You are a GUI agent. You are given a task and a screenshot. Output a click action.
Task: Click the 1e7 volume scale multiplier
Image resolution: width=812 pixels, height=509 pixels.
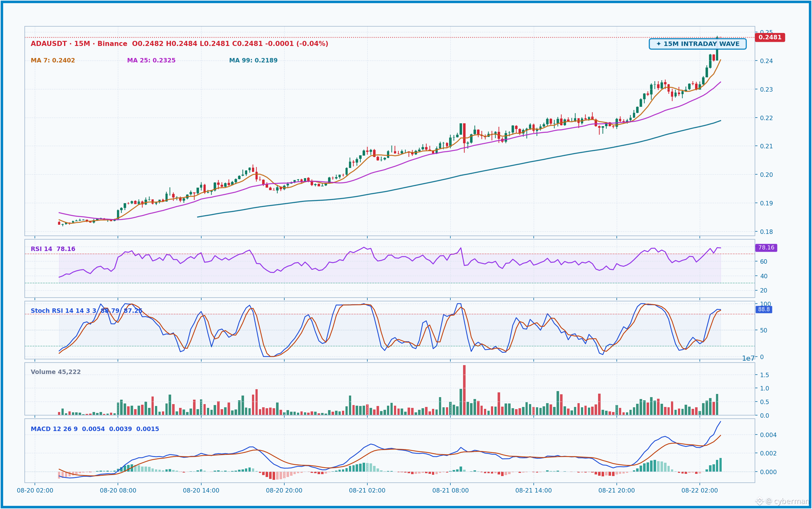click(x=748, y=358)
